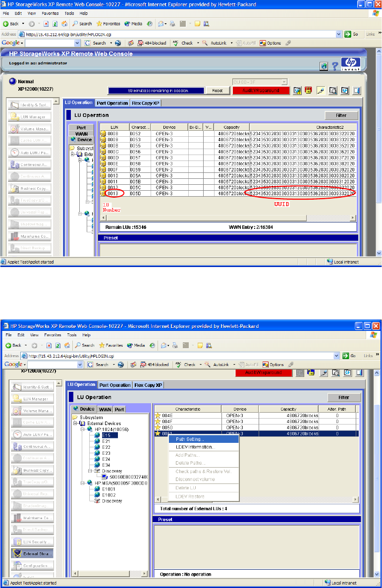Select row 0050 in lower table
This screenshot has height=588, width=382.
tap(256, 428)
